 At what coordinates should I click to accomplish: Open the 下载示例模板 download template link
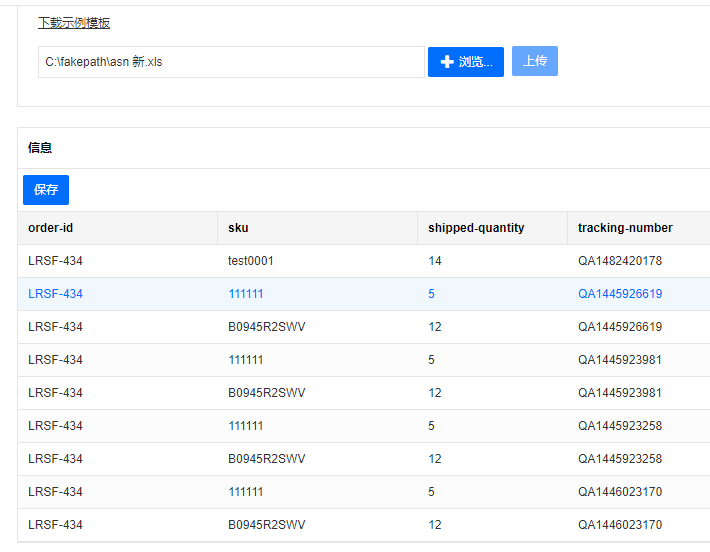(x=74, y=23)
